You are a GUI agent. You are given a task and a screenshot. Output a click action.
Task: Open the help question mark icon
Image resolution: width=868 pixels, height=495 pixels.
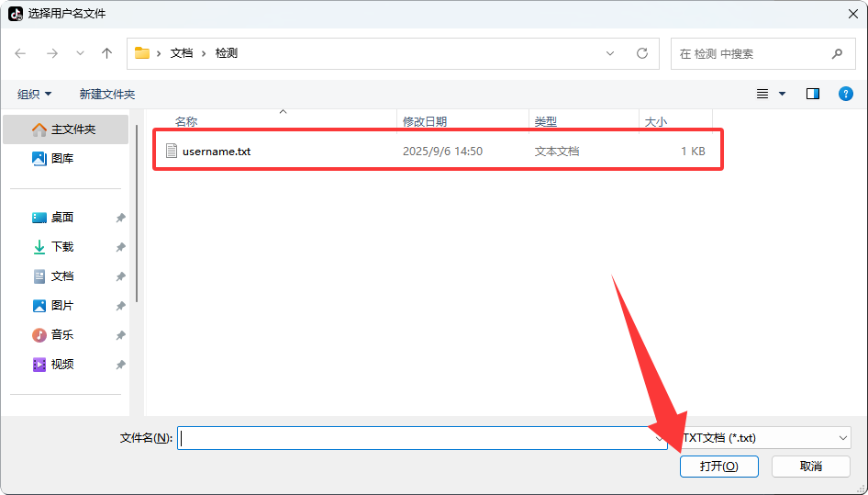(846, 94)
